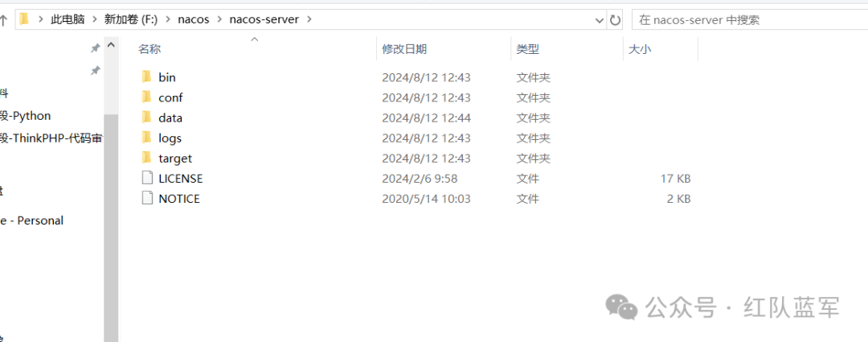
Task: Click date 2024/8/12 12:43 for conf
Action: pos(426,97)
